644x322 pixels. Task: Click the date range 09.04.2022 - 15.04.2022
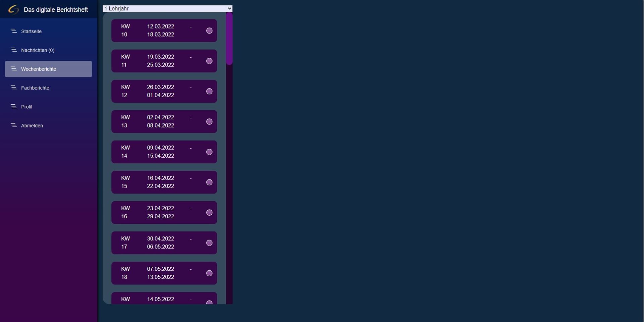pyautogui.click(x=169, y=152)
